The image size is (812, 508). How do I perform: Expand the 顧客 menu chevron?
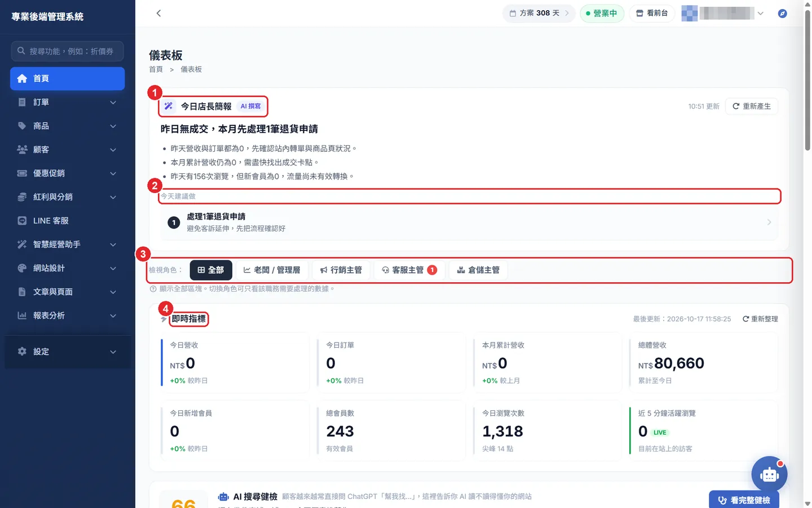click(x=113, y=150)
